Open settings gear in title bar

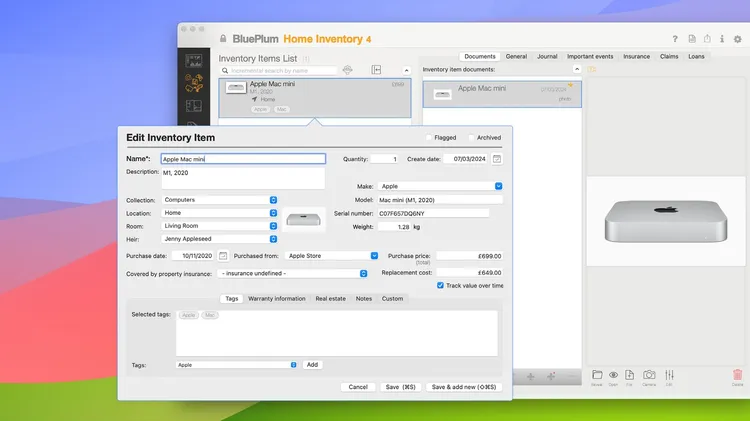[738, 39]
